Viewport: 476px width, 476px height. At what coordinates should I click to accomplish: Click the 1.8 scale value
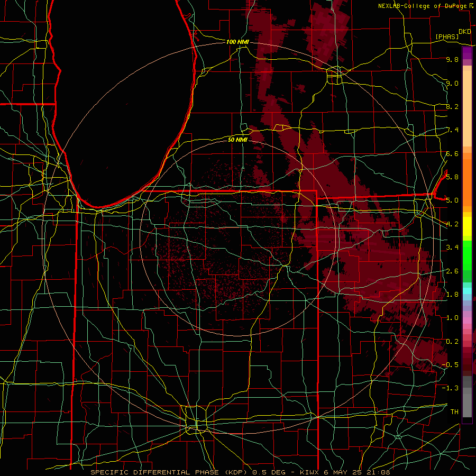452,294
